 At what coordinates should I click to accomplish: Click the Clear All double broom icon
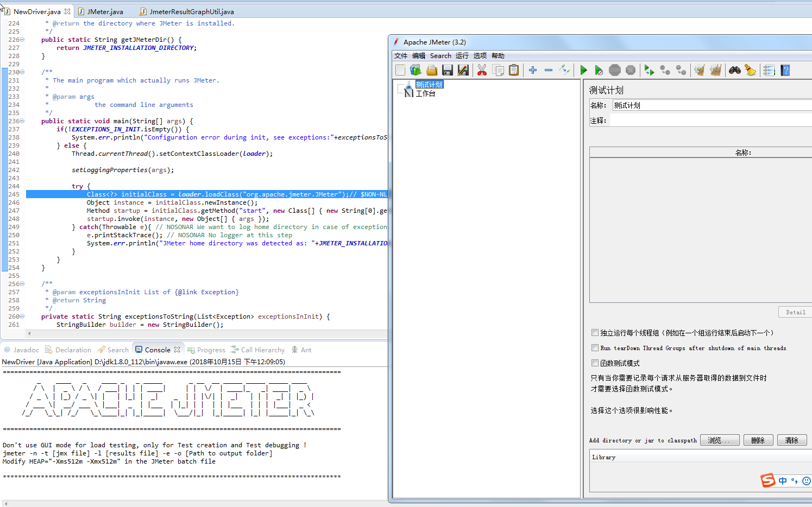[715, 70]
